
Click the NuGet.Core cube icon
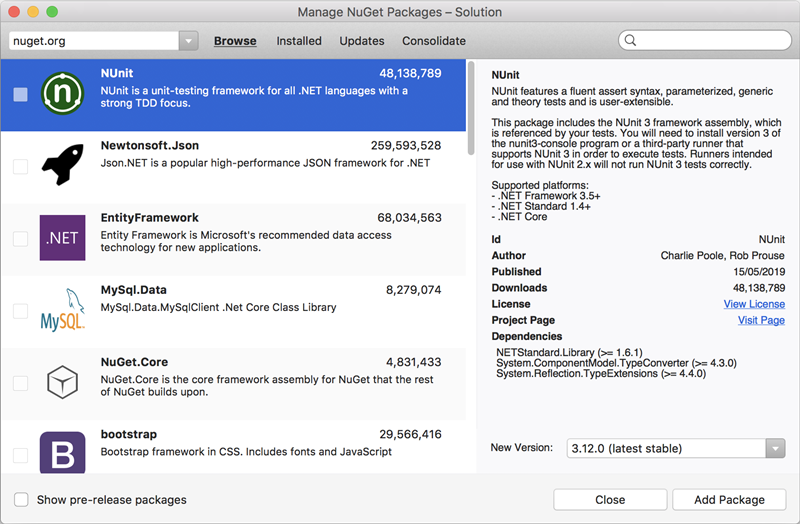coord(62,382)
